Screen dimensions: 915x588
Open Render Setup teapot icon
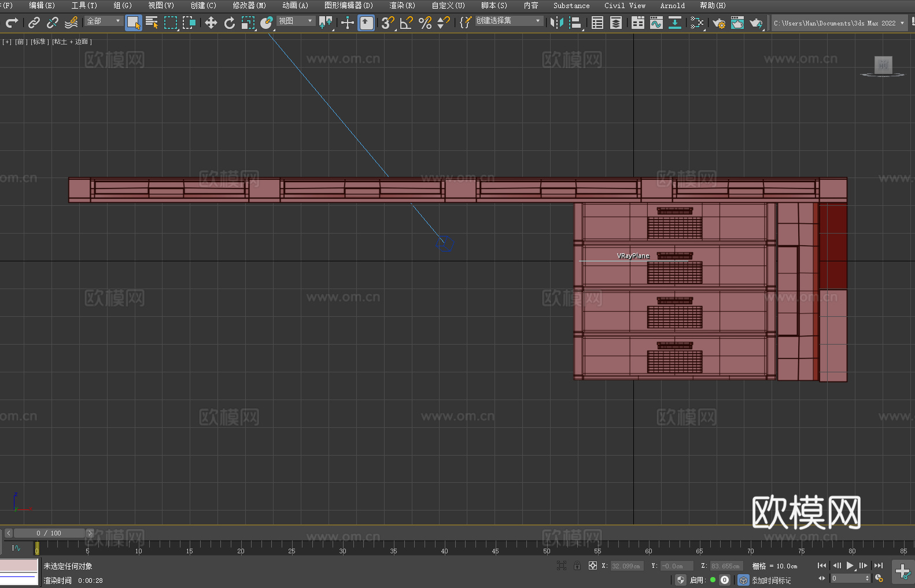pyautogui.click(x=719, y=23)
